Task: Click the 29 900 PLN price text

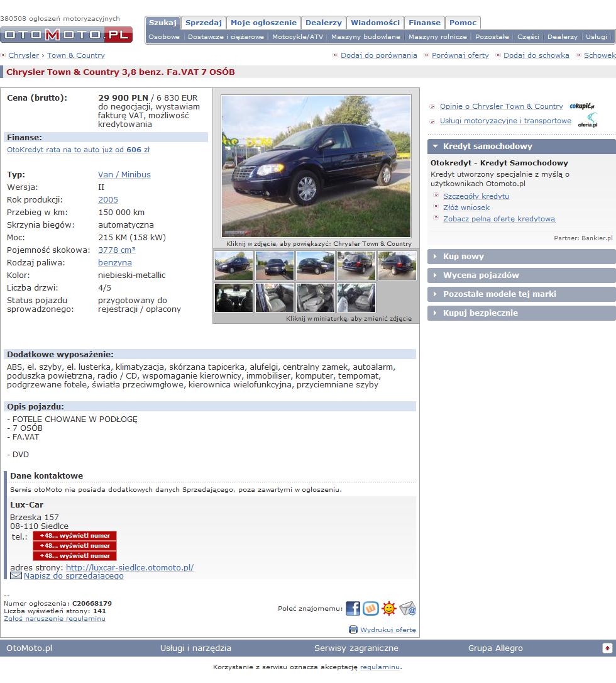Action: pos(123,98)
